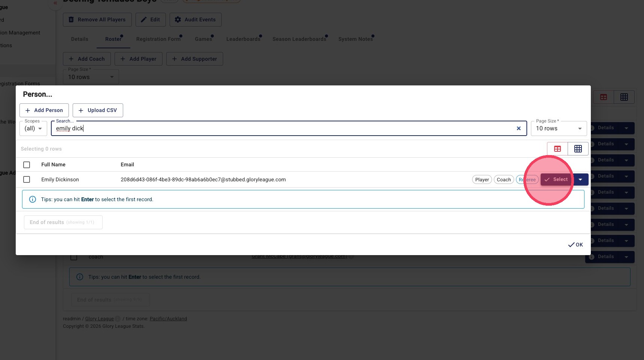Viewport: 644px width, 360px height.
Task: Check the coach row checkbox in background roster
Action: (74, 258)
